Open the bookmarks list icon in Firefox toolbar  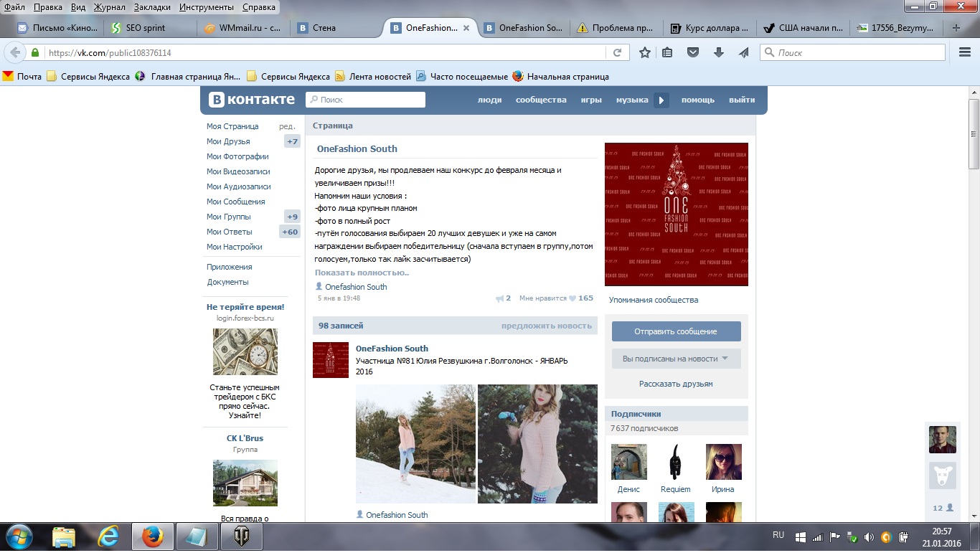pyautogui.click(x=667, y=52)
